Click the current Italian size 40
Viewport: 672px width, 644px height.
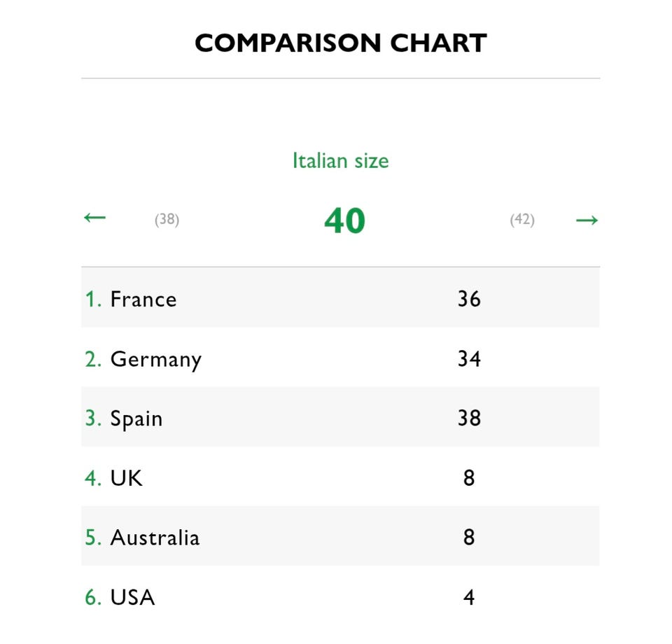[x=344, y=221]
